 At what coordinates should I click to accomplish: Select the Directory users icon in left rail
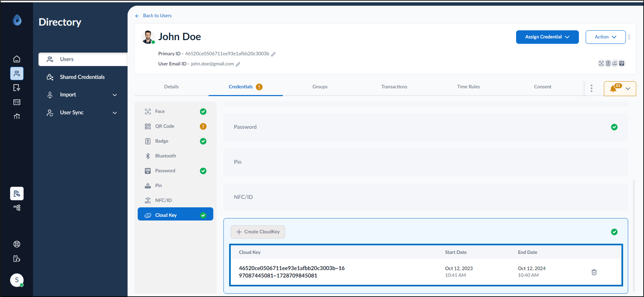pos(17,74)
